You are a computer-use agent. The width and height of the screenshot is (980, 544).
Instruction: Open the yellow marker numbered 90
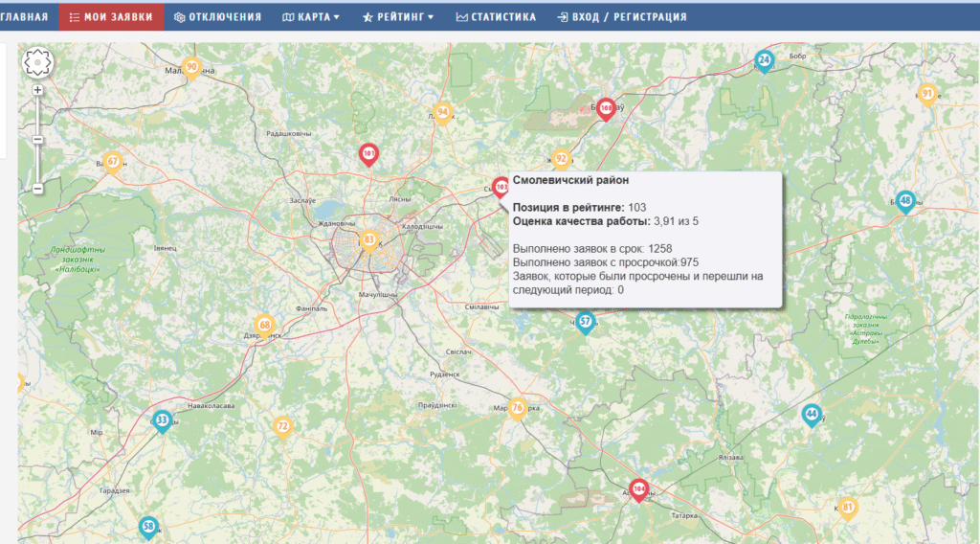point(192,68)
